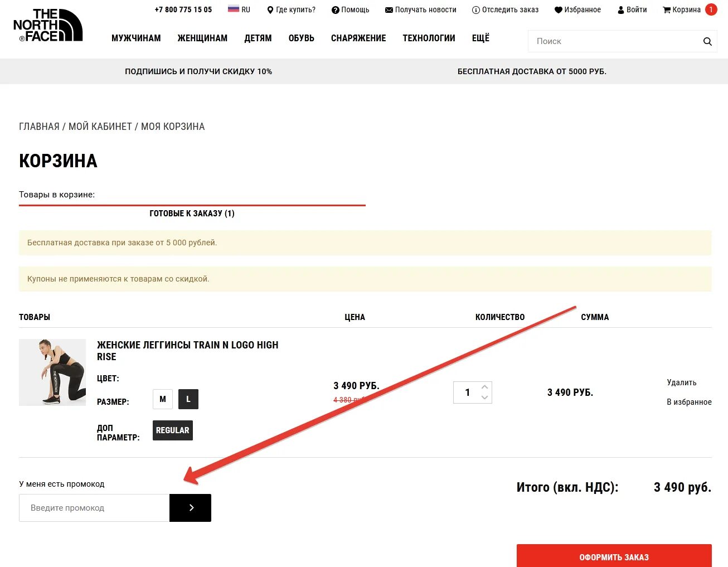
Task: Go to ГЛАВНАЯ breadcrumb
Action: point(39,127)
